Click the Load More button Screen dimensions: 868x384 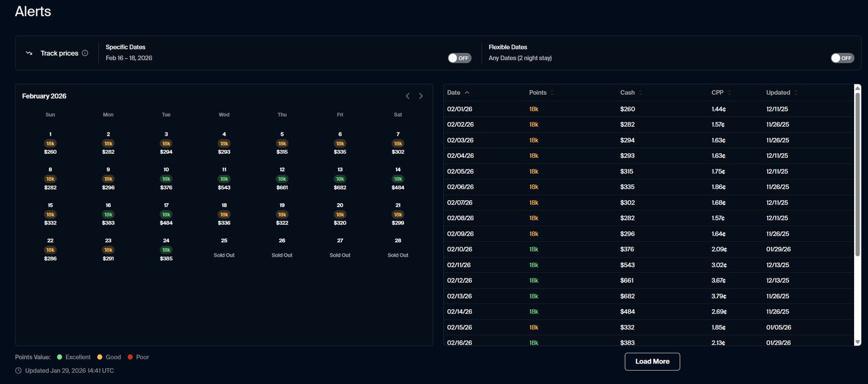[x=652, y=362]
